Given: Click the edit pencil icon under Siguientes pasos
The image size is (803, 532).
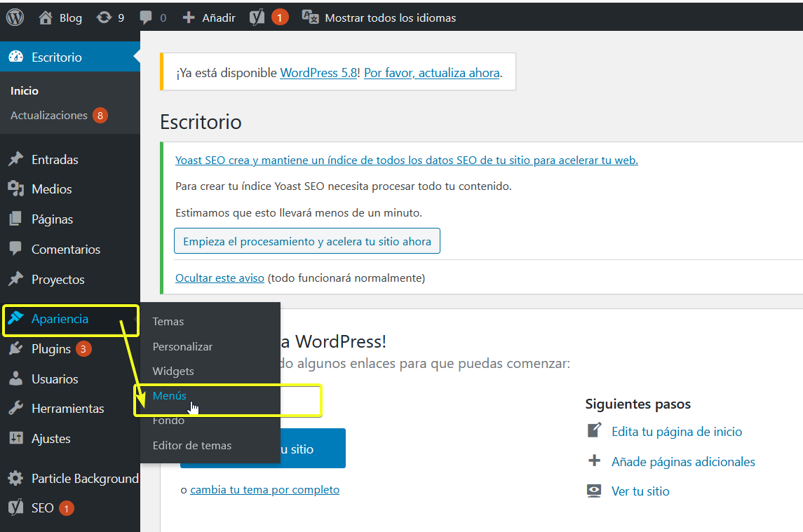Looking at the screenshot, I should (x=594, y=430).
